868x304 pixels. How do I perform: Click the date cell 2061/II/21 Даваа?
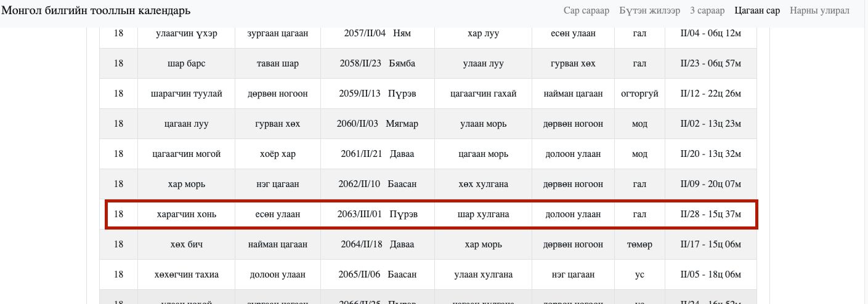pos(377,154)
